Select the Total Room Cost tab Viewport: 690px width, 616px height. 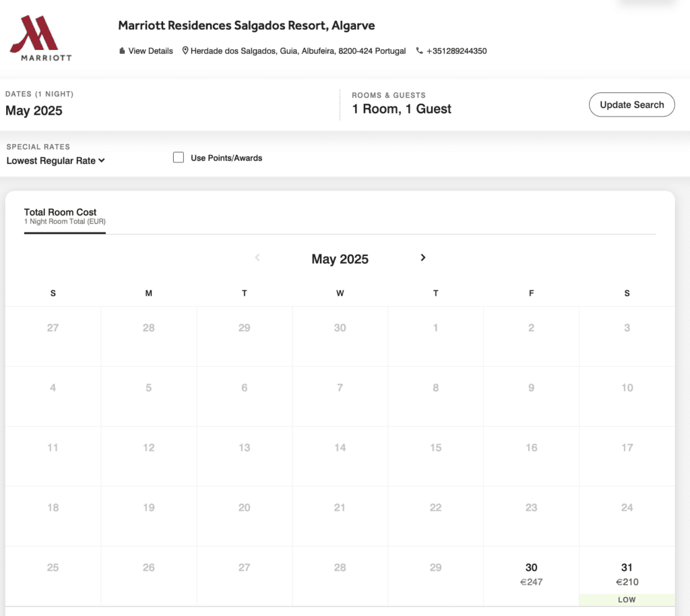pyautogui.click(x=65, y=216)
